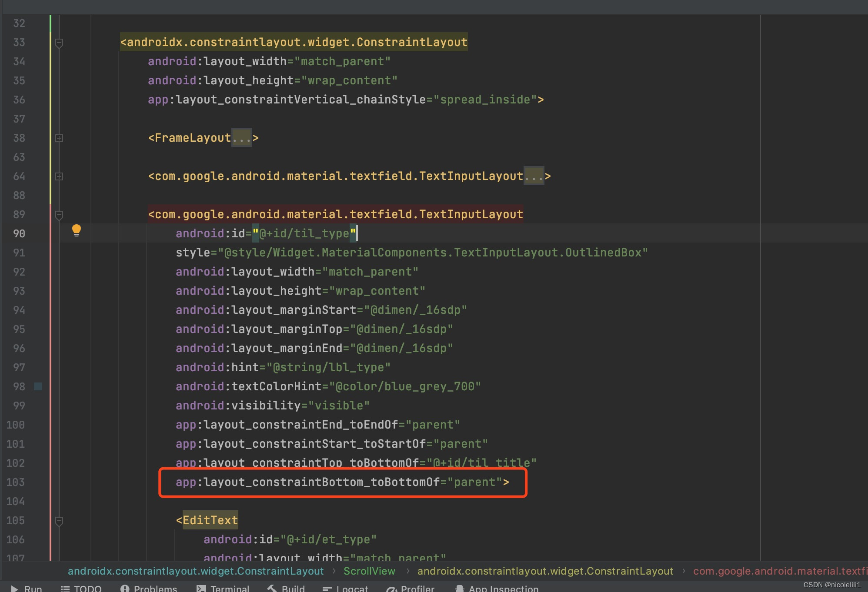Open the TODO tool window
The image size is (868, 592).
point(81,588)
